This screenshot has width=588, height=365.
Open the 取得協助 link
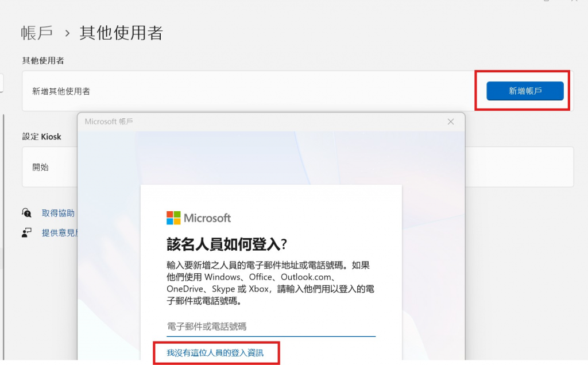tap(58, 213)
